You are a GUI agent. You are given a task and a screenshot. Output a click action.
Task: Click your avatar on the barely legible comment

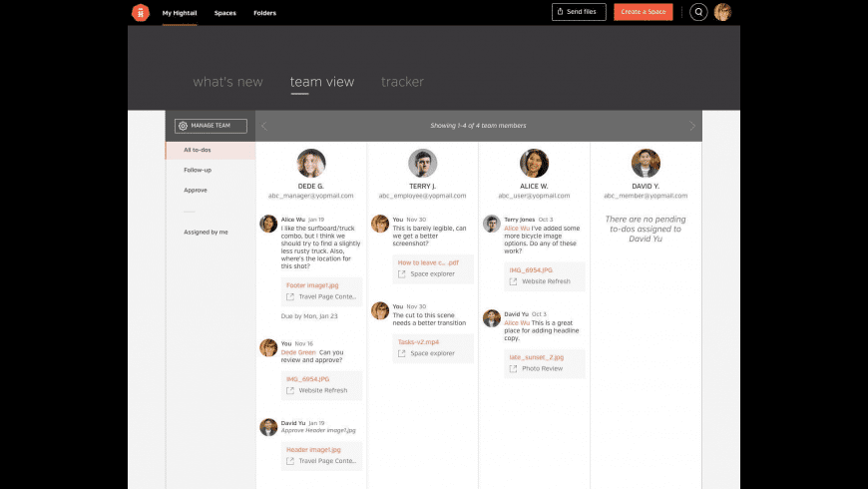pyautogui.click(x=380, y=224)
